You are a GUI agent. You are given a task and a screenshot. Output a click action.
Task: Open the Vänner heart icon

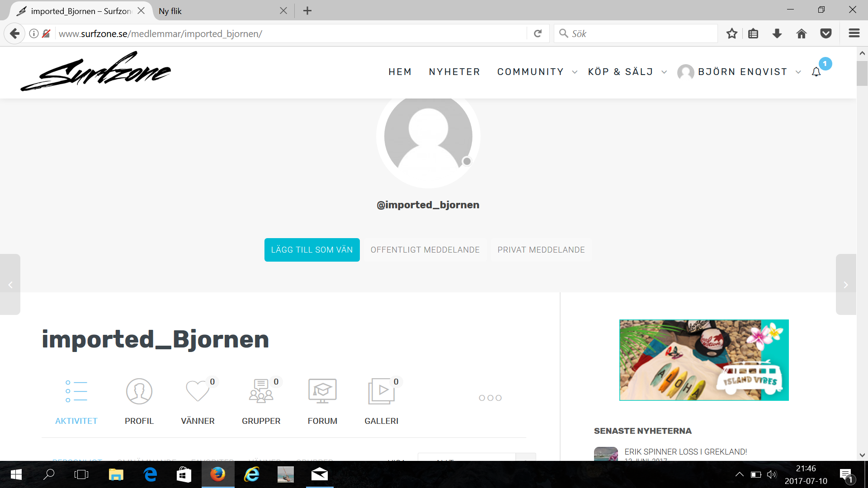tap(198, 391)
